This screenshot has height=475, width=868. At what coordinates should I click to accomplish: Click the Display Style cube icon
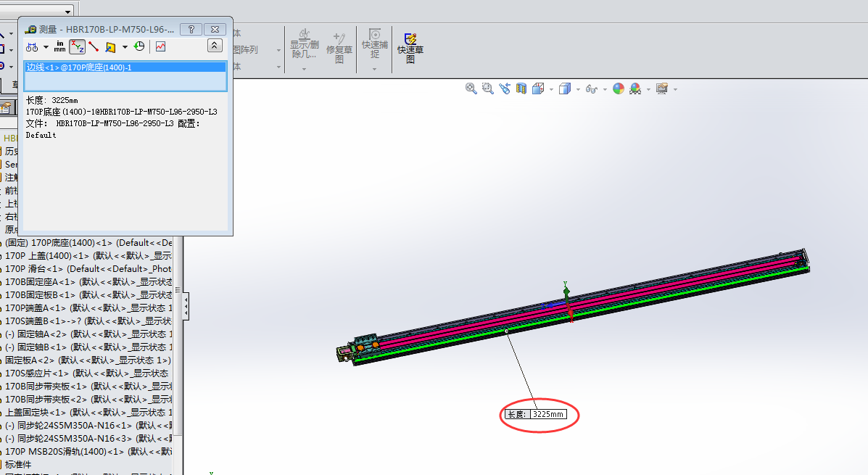[564, 88]
